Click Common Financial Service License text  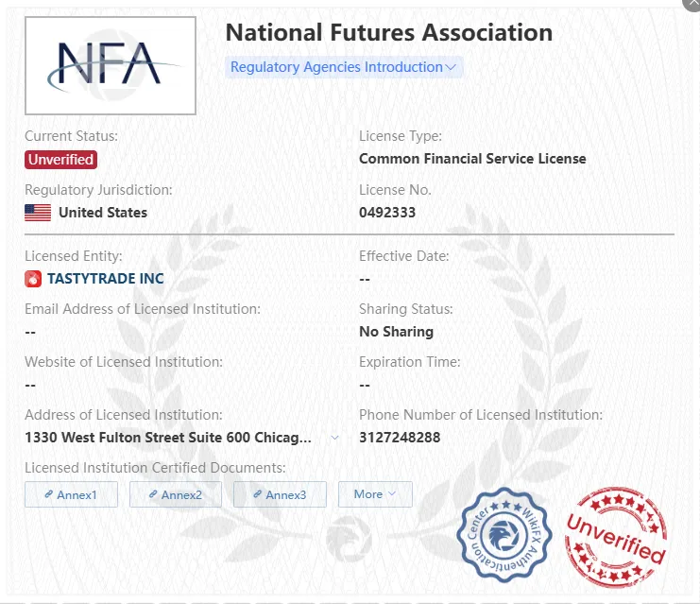472,159
